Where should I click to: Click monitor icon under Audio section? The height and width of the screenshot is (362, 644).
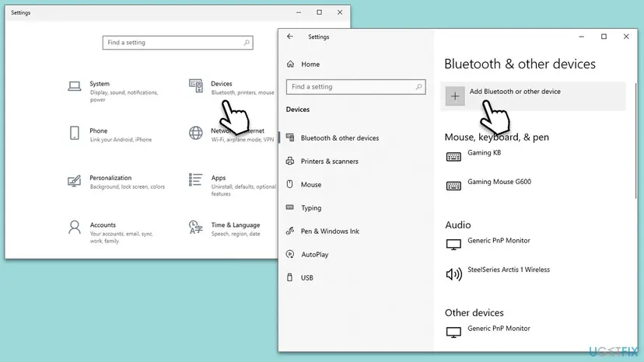pyautogui.click(x=453, y=245)
